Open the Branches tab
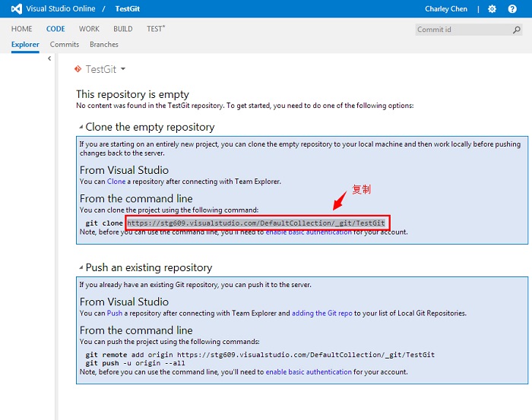The image size is (532, 420). (104, 45)
